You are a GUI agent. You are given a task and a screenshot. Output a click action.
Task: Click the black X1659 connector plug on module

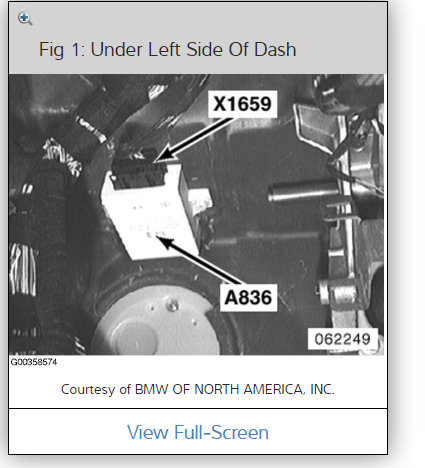139,170
